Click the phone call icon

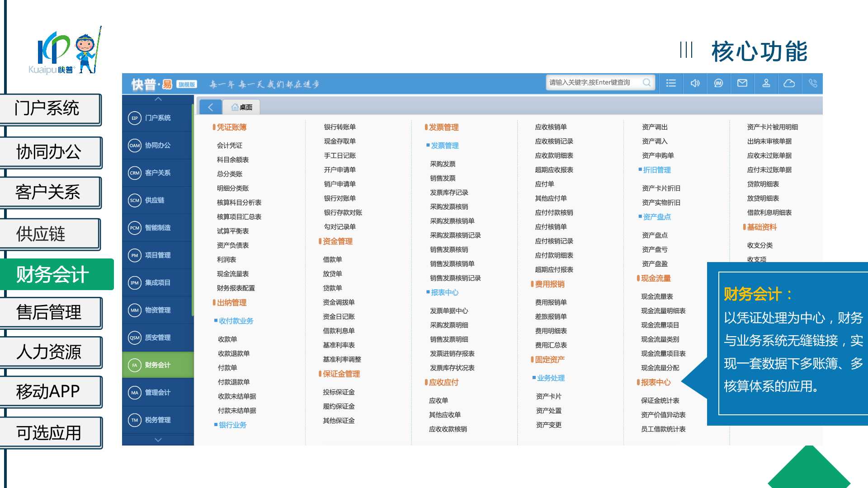[x=813, y=83]
